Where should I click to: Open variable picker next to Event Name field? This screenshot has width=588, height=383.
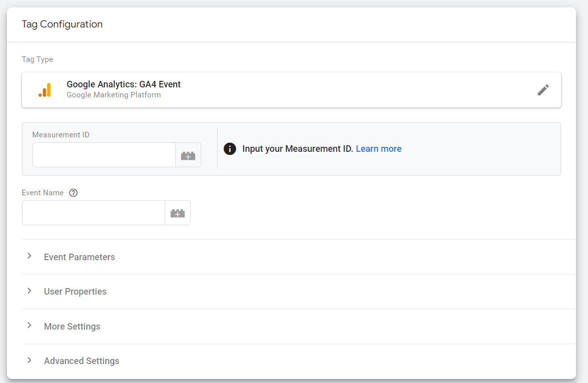(178, 213)
